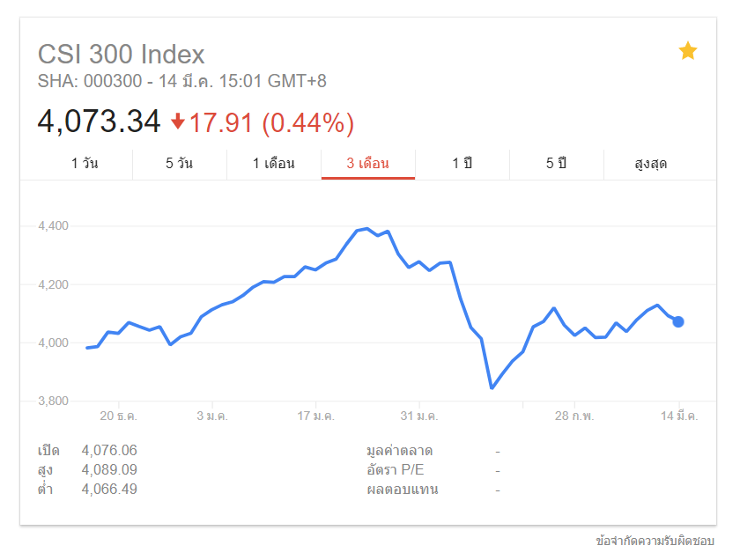Select the 3 เดือน tab
The width and height of the screenshot is (740, 560).
pyautogui.click(x=367, y=164)
